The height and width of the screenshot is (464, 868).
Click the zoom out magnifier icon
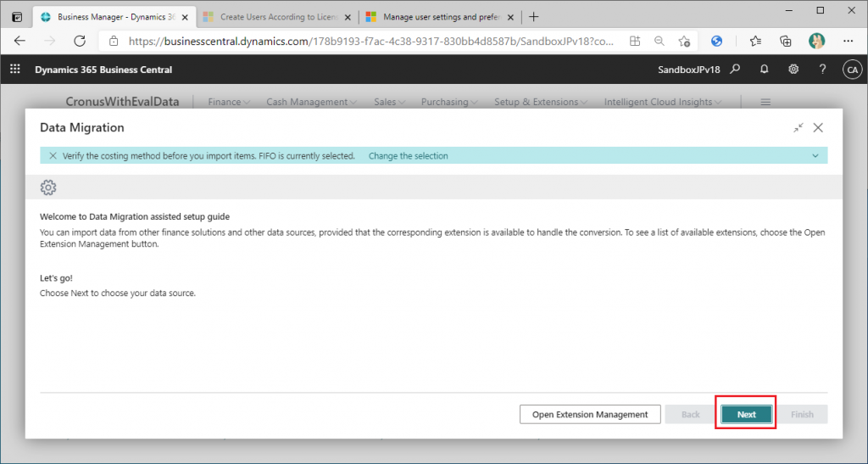[x=659, y=41]
